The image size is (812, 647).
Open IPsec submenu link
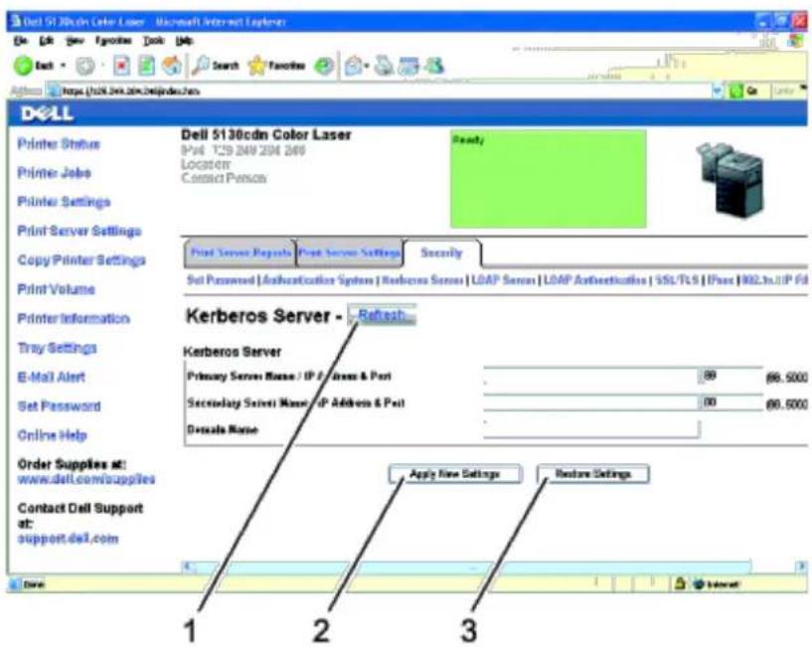click(721, 280)
